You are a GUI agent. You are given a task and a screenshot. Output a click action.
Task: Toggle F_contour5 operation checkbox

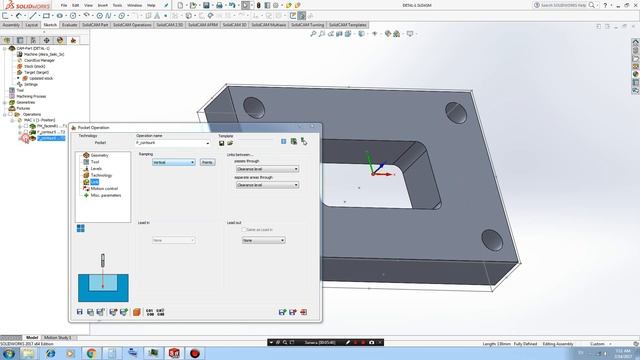[x=26, y=132]
